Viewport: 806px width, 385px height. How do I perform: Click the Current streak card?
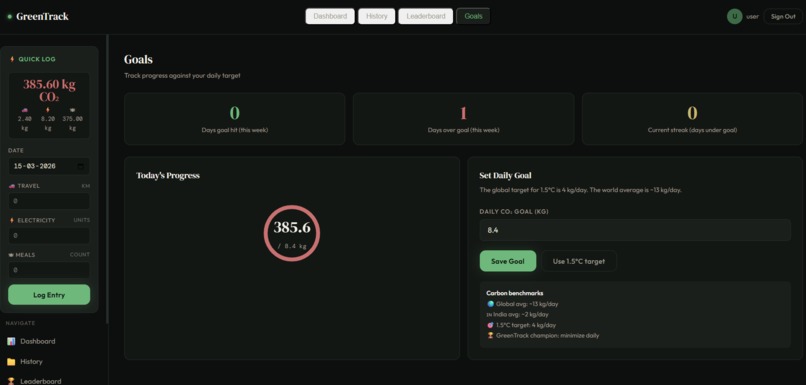(692, 119)
